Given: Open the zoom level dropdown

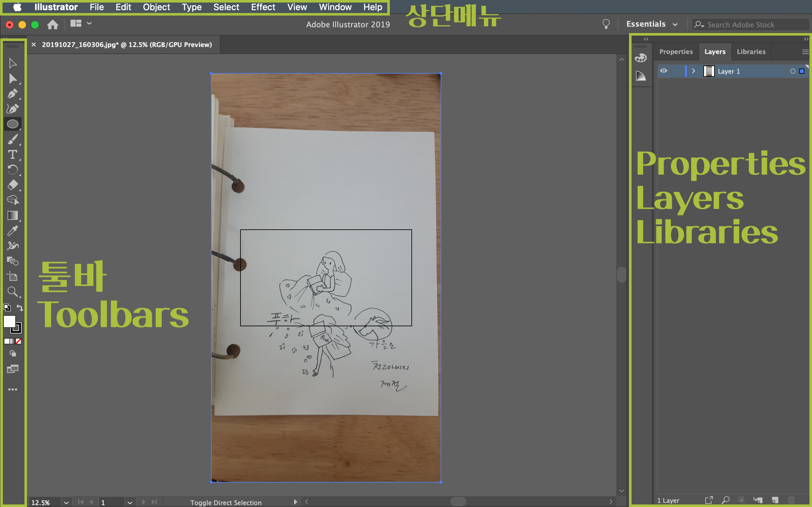Looking at the screenshot, I should pos(66,502).
